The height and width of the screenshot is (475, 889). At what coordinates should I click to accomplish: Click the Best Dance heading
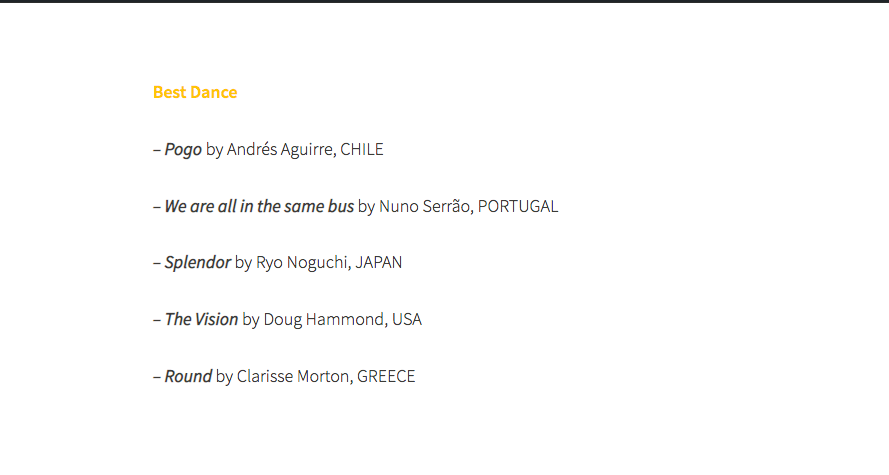coord(195,92)
